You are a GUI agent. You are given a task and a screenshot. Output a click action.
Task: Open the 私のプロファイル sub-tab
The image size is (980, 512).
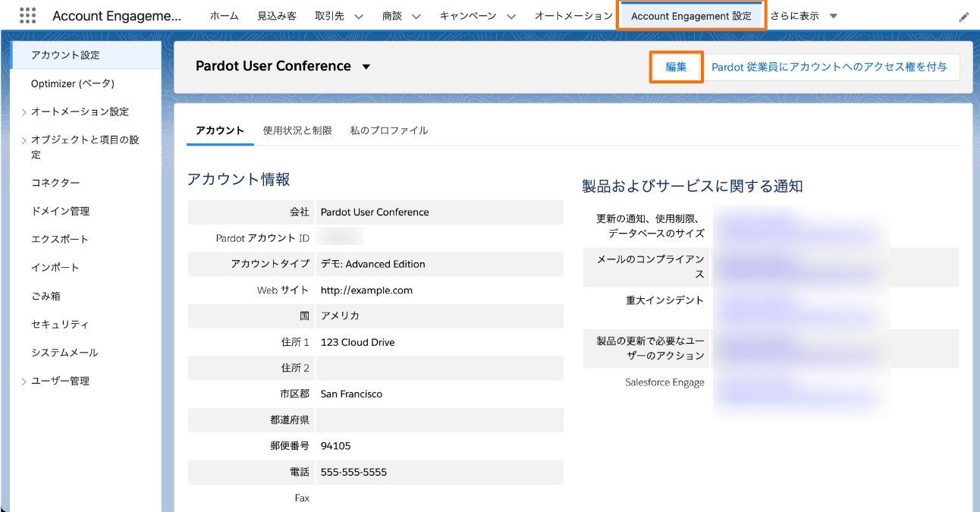tap(389, 130)
